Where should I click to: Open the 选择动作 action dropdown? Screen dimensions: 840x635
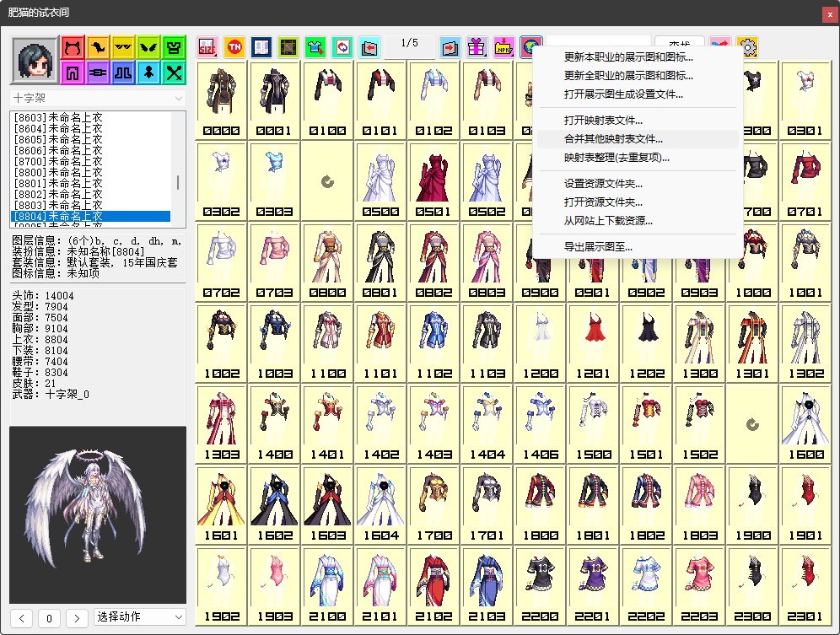pyautogui.click(x=139, y=617)
